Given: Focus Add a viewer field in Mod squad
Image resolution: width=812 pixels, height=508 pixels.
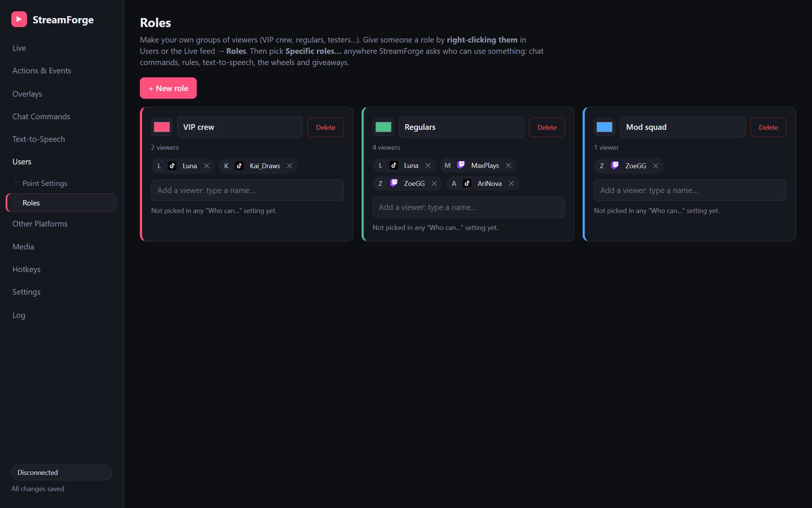Looking at the screenshot, I should (x=690, y=190).
